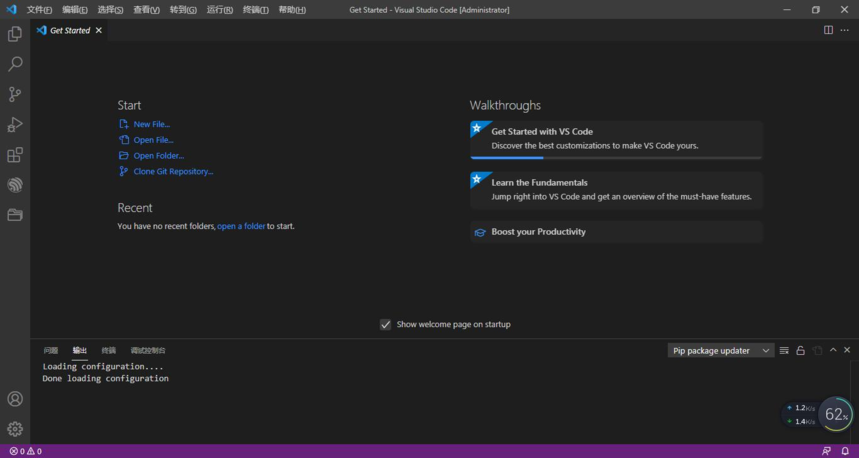
Task: Open the editor More Actions ellipsis
Action: tap(845, 30)
